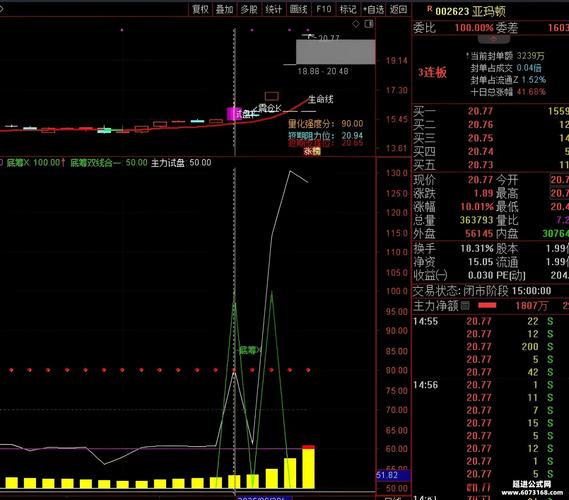Screen dimensions: 569x500
Task: Click the small icon next to 主力净额
Action: 465,306
